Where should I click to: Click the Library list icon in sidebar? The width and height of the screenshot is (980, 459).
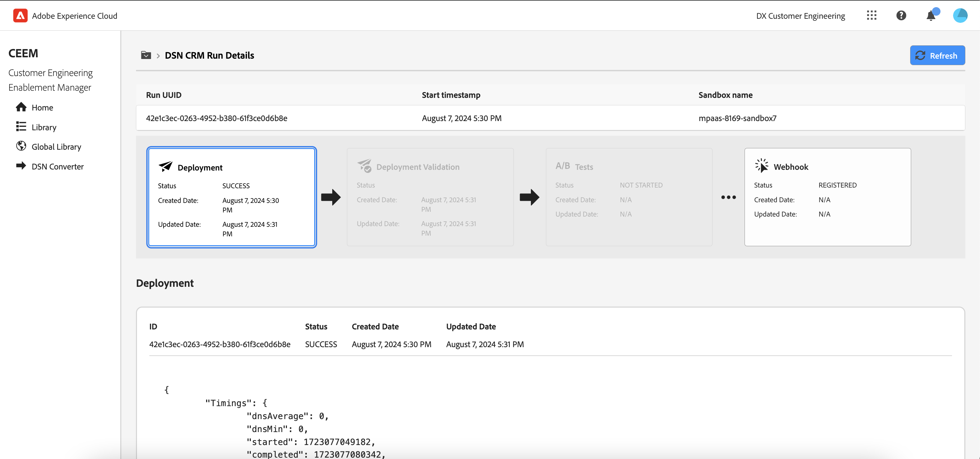pyautogui.click(x=21, y=127)
